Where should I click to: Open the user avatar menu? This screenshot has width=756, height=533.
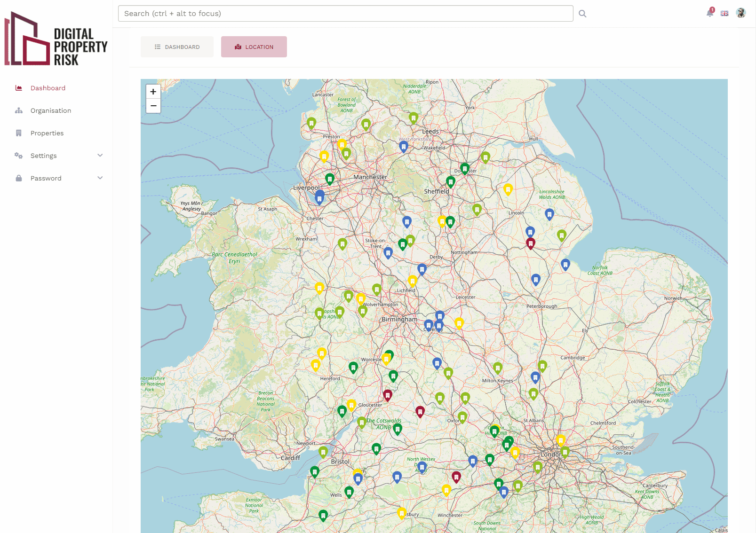741,13
